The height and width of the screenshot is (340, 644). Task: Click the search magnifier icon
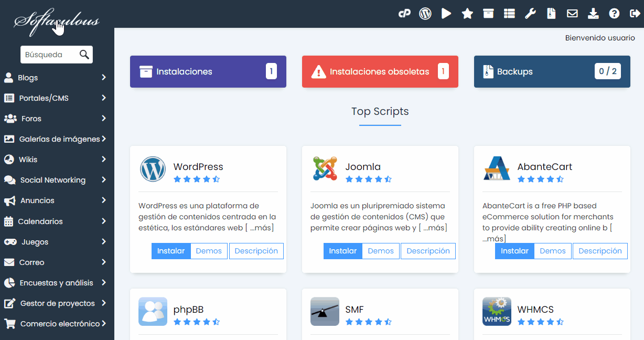(84, 55)
